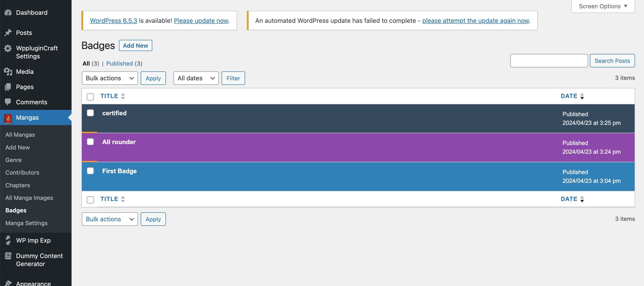The image size is (644, 286).
Task: Click the top DATE column sort arrows
Action: 582,96
